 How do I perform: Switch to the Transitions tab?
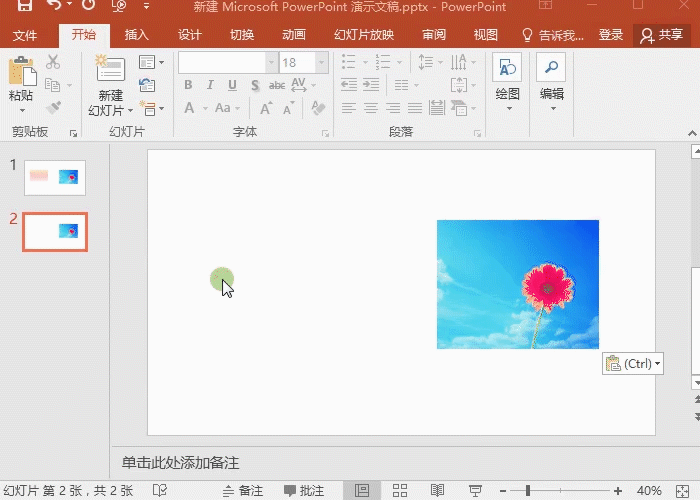(x=242, y=35)
